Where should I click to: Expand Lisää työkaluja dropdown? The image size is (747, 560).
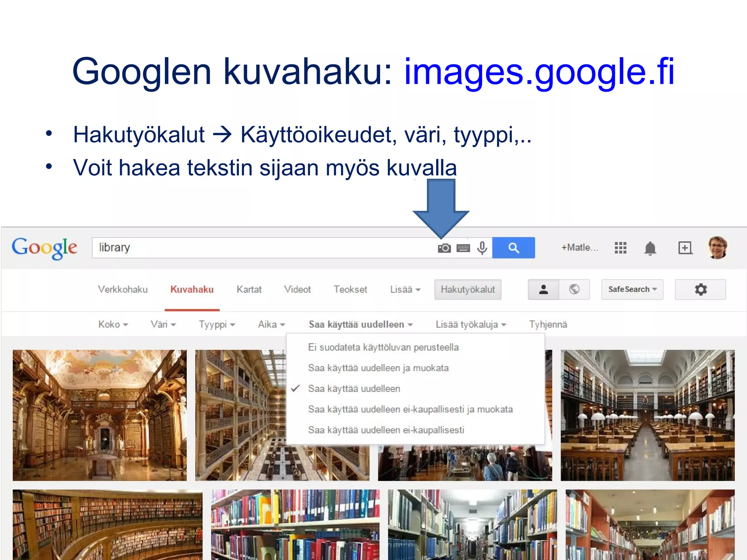coord(471,324)
